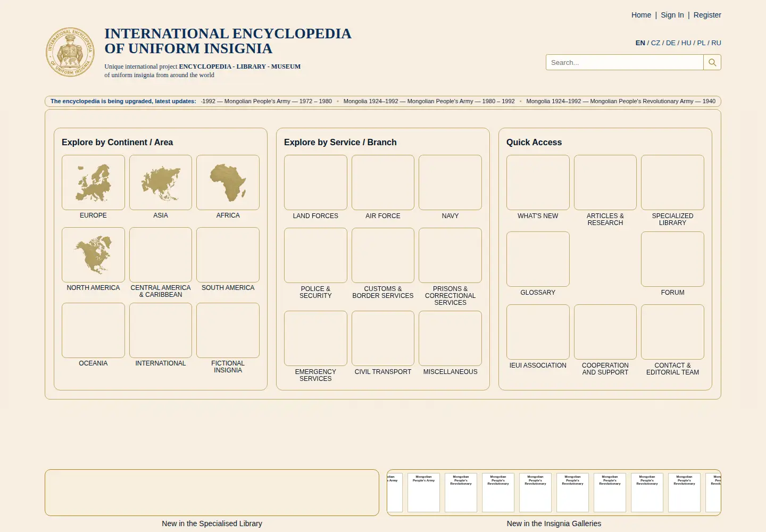Screen dimensions: 766x532
Task: Open the Air Force branch tile
Action: (383, 182)
